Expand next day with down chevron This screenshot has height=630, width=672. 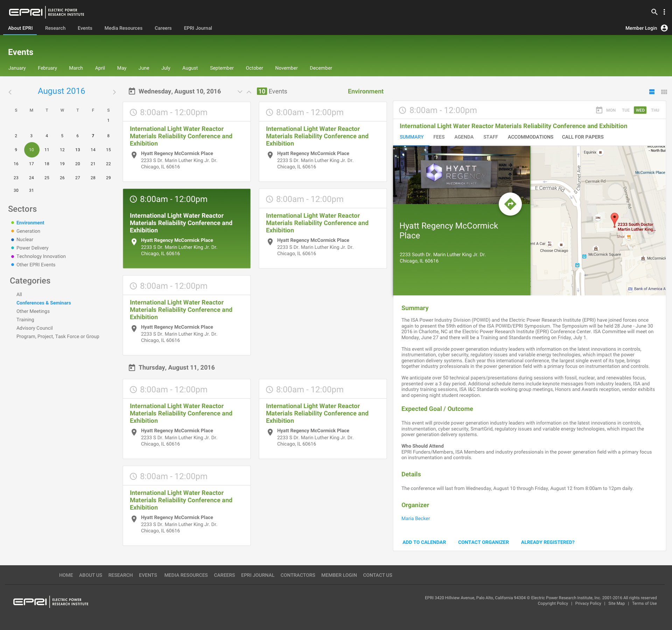point(240,92)
